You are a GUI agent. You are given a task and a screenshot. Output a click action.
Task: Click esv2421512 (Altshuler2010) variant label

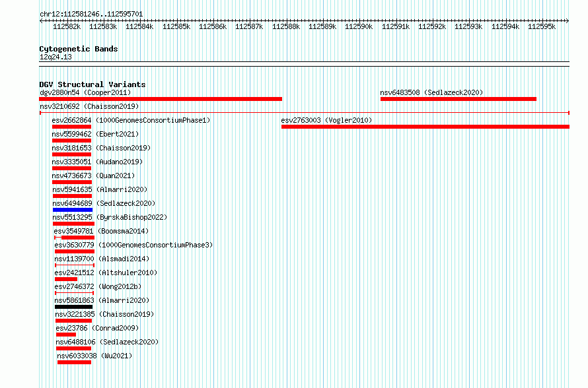(106, 273)
